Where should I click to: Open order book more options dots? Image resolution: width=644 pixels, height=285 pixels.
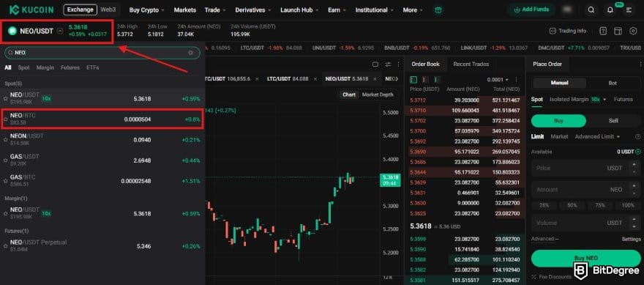click(x=516, y=79)
